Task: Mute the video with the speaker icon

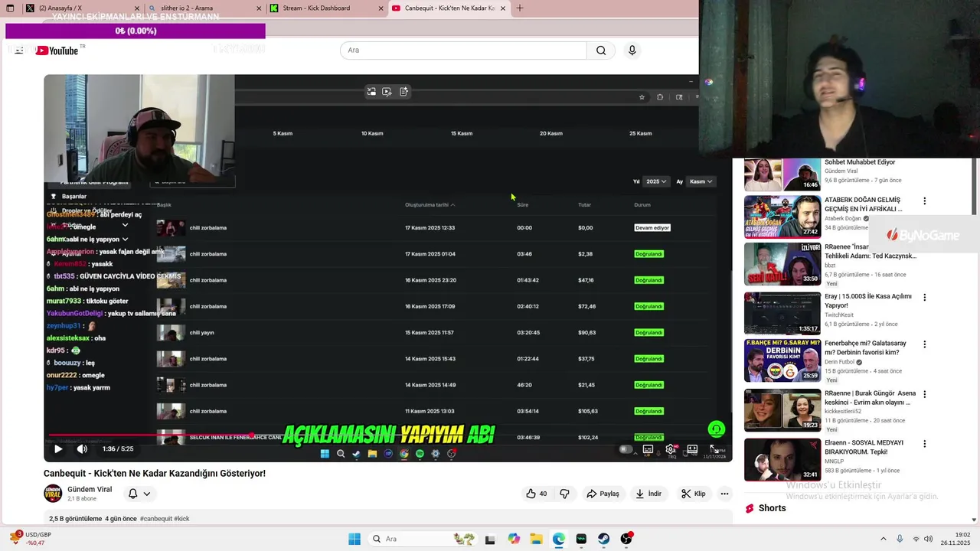Action: (82, 449)
